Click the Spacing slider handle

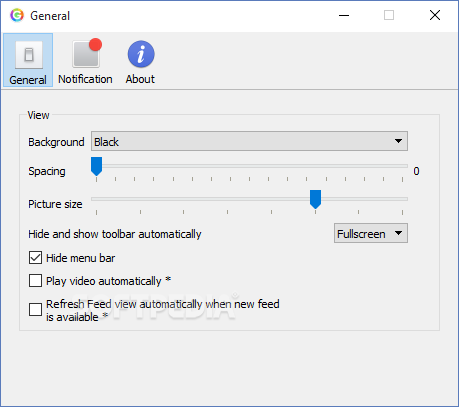(x=96, y=166)
